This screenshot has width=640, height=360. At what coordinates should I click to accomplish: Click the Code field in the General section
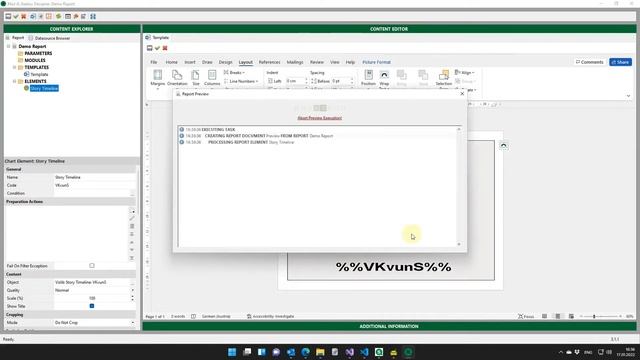94,185
